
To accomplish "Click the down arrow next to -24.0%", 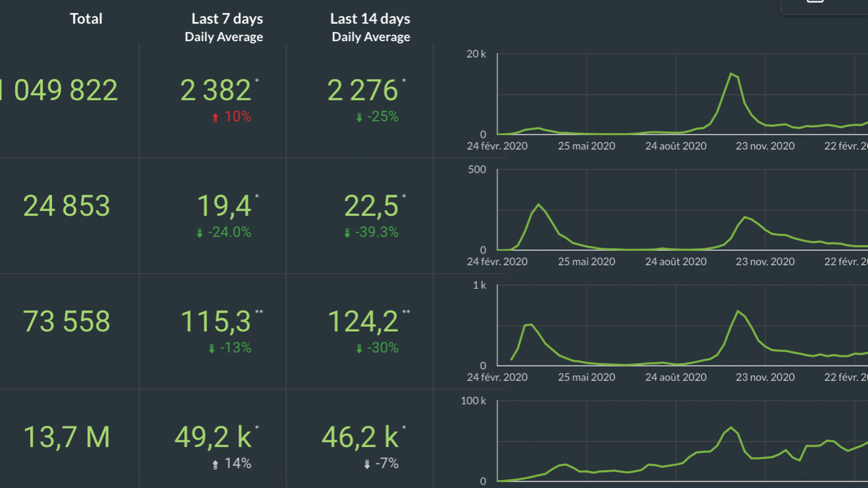I will pyautogui.click(x=199, y=233).
